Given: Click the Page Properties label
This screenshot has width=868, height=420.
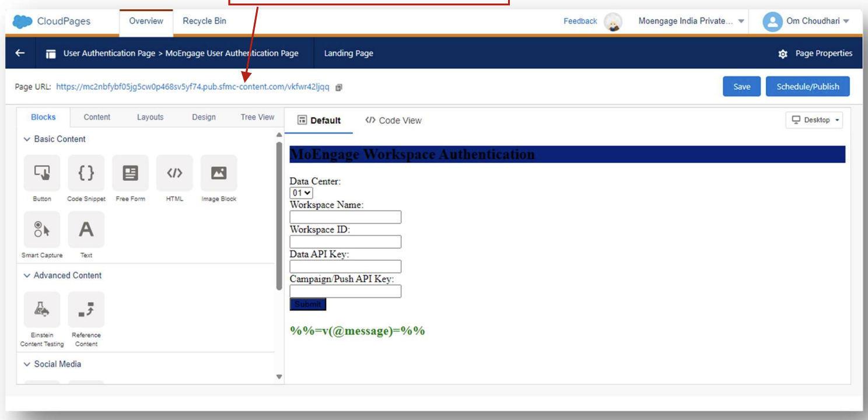Looking at the screenshot, I should (x=824, y=53).
